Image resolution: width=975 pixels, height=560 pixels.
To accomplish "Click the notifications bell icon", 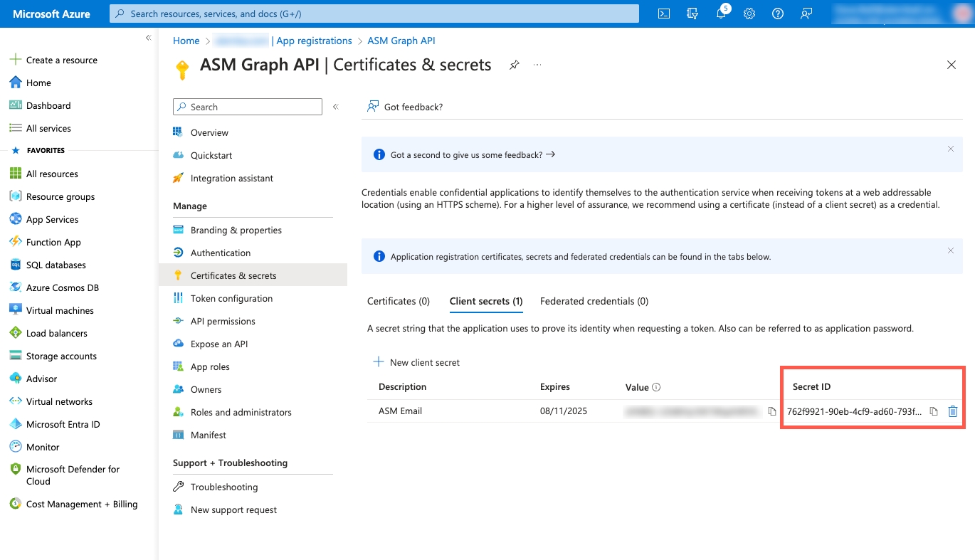I will (x=721, y=14).
